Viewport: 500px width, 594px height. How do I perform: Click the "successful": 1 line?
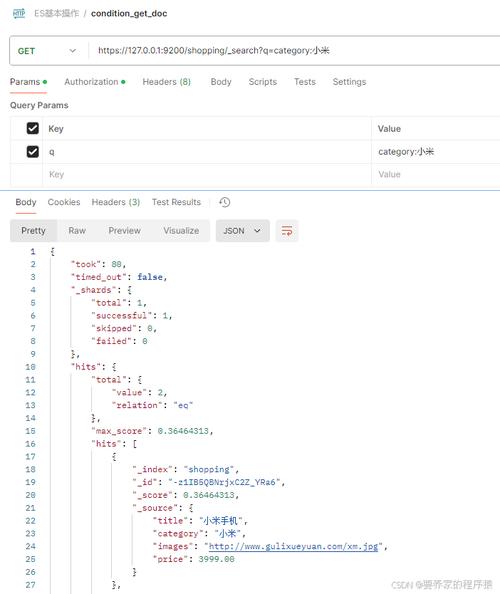[132, 316]
